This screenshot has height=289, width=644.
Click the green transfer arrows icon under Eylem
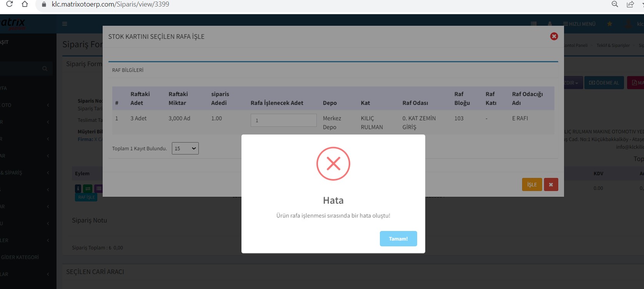pyautogui.click(x=88, y=188)
